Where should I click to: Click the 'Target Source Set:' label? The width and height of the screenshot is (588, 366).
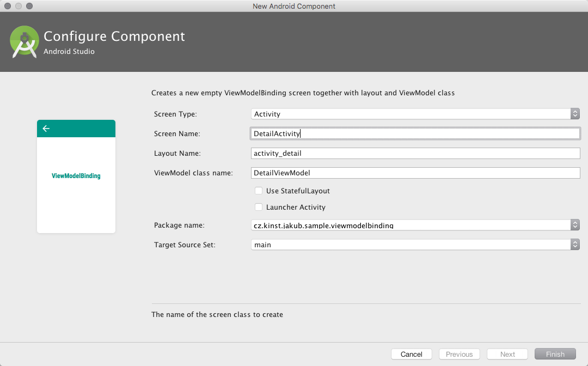(x=185, y=245)
